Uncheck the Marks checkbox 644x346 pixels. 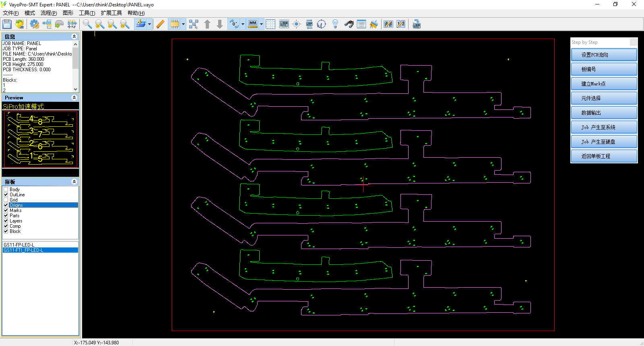coord(6,210)
